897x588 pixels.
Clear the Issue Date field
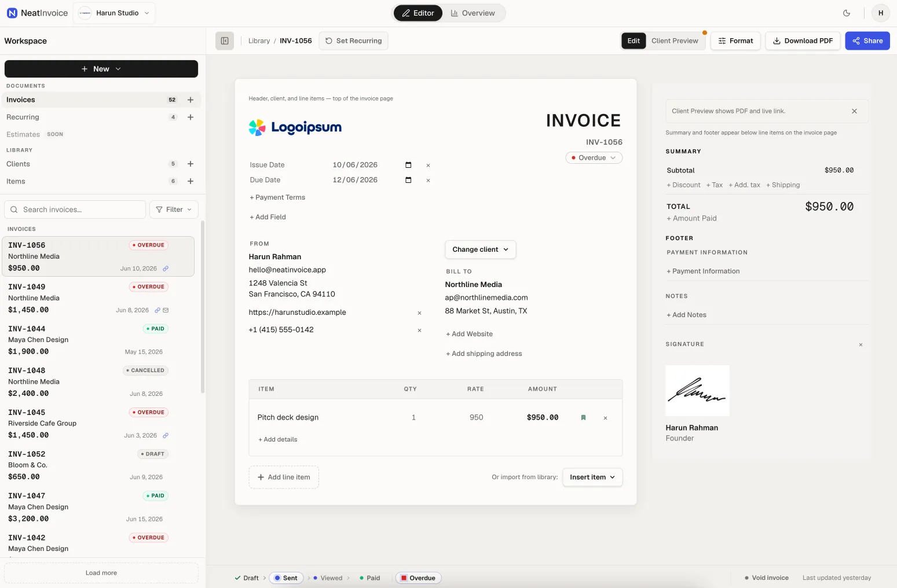428,166
